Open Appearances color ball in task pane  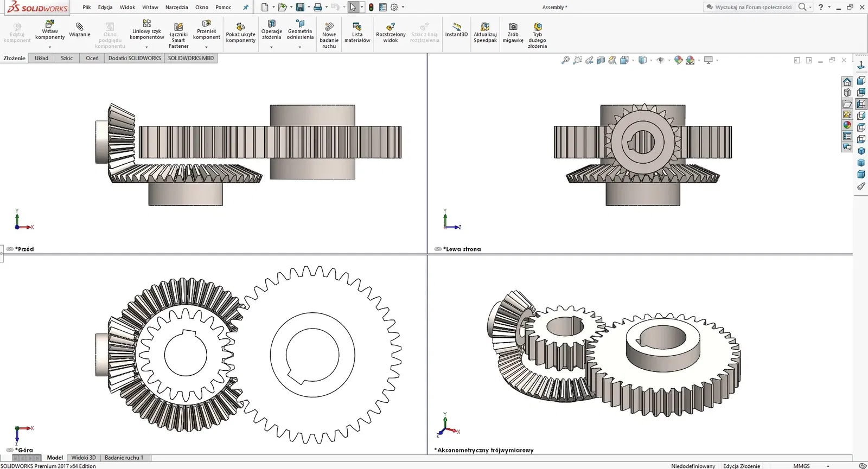[x=847, y=125]
